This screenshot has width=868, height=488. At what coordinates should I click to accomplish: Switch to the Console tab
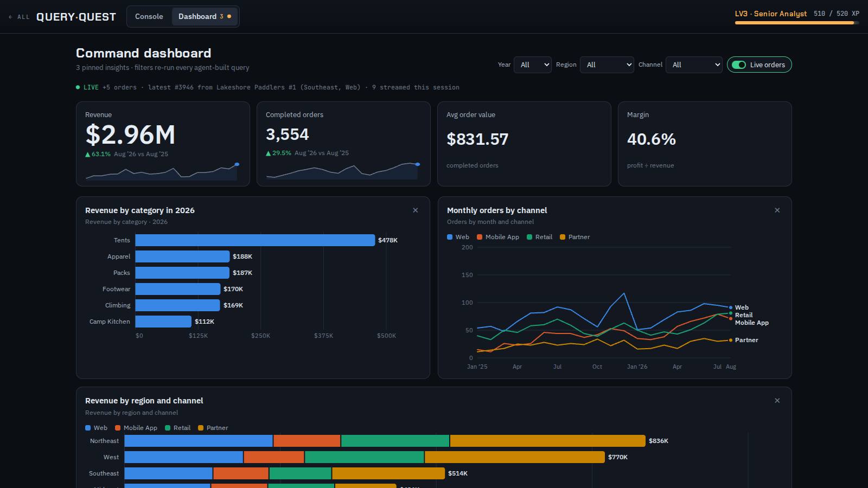pos(149,16)
